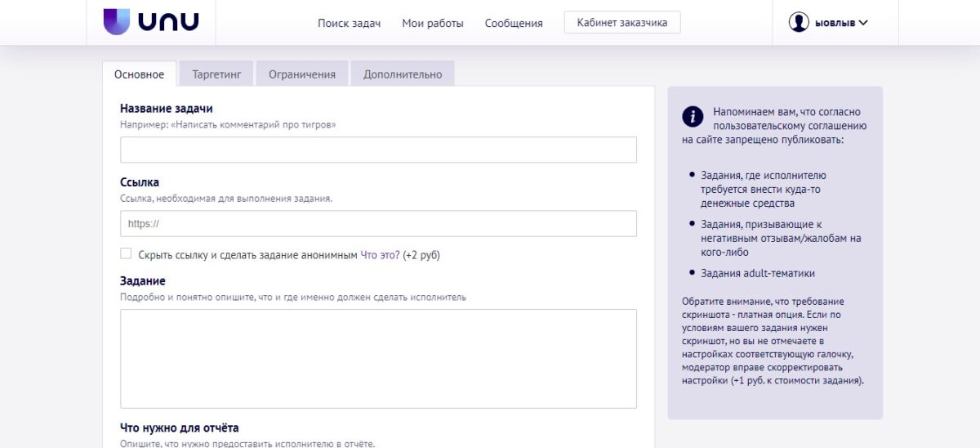
Task: Click inside the Задание description textarea
Action: pyautogui.click(x=378, y=359)
